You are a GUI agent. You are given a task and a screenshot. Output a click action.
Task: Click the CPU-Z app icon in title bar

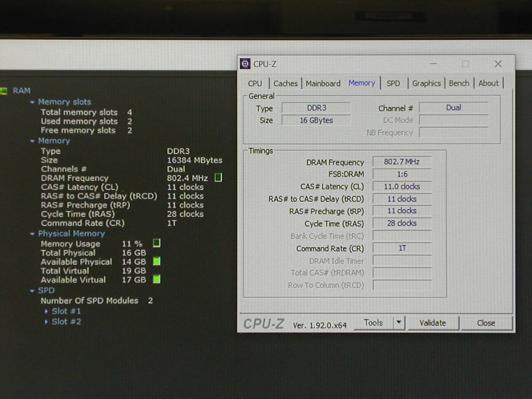[x=245, y=64]
